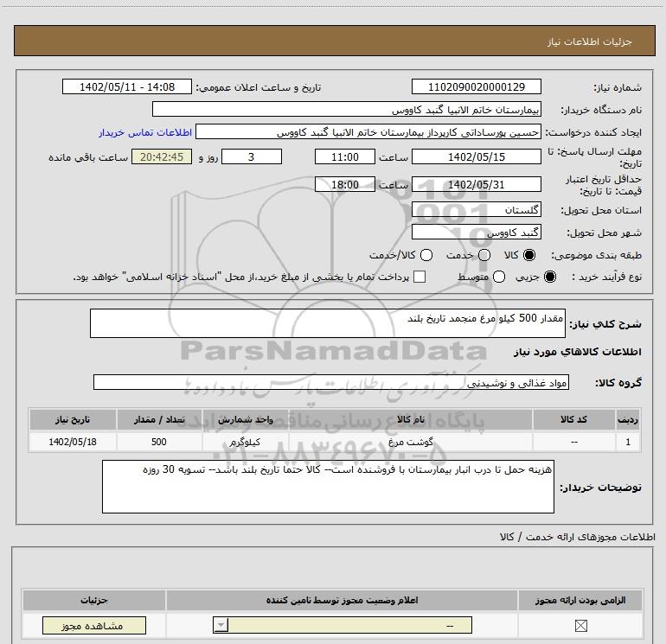666x644 pixels.
Task: Select the متوسط purchase type radio
Action: pyautogui.click(x=499, y=277)
